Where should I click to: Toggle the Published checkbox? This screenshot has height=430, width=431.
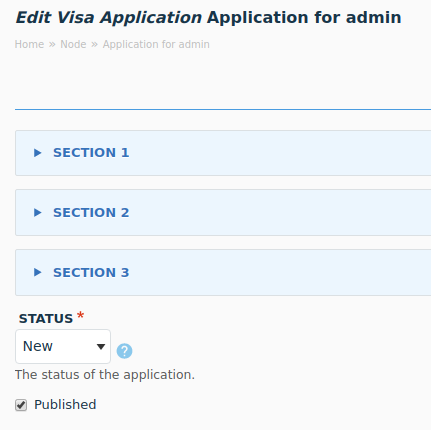point(21,405)
